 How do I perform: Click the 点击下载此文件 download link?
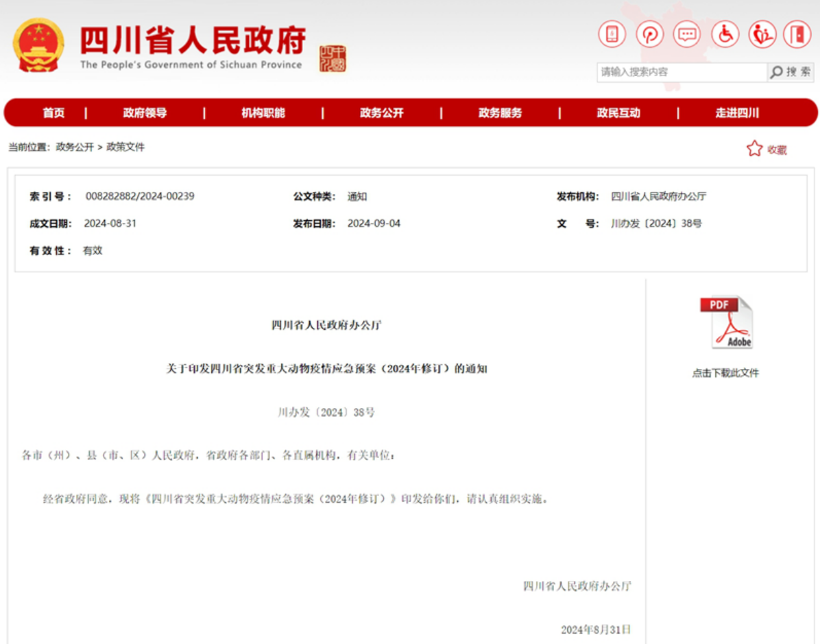tap(728, 373)
